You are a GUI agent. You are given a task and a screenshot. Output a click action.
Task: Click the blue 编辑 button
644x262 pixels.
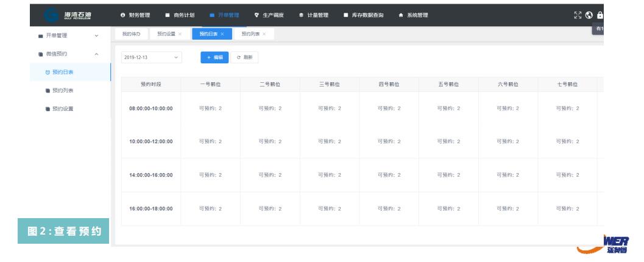[x=214, y=57]
